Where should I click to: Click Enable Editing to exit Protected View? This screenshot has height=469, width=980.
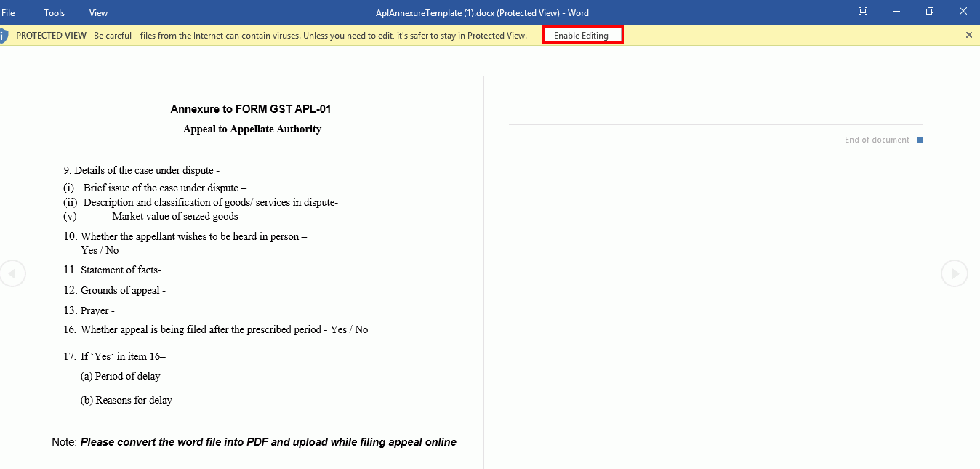582,34
